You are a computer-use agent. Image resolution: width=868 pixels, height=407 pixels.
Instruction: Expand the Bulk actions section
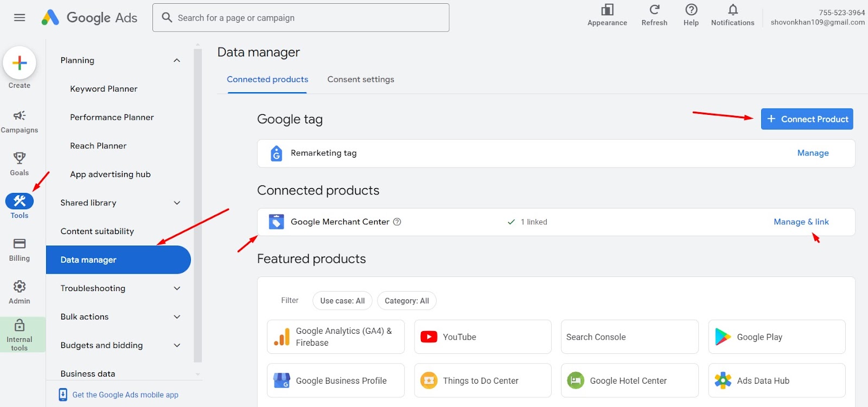[x=177, y=316]
